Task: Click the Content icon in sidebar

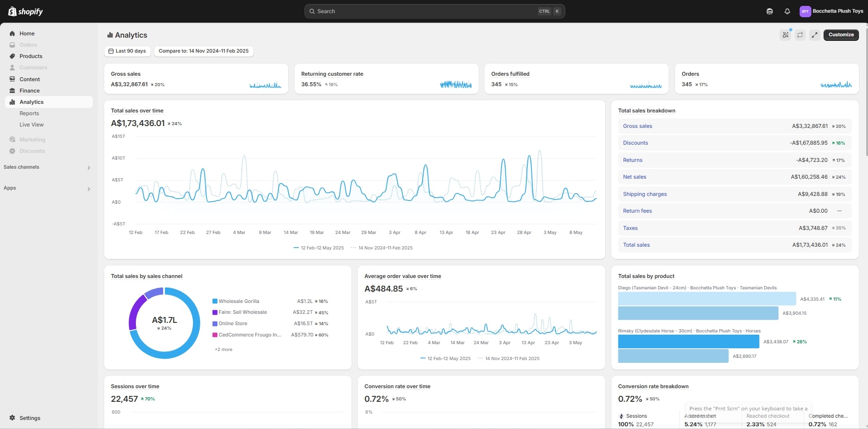Action: click(x=12, y=79)
